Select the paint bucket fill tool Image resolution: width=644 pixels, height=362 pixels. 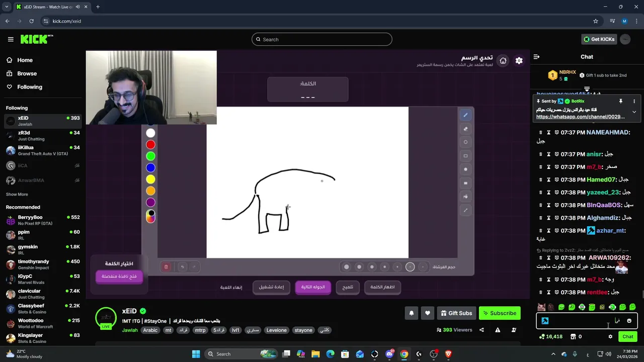click(465, 197)
